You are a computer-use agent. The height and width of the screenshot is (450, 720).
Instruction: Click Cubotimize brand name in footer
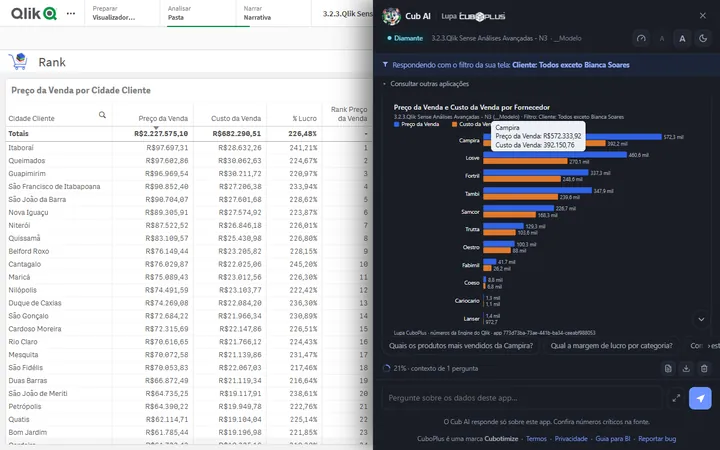(502, 439)
